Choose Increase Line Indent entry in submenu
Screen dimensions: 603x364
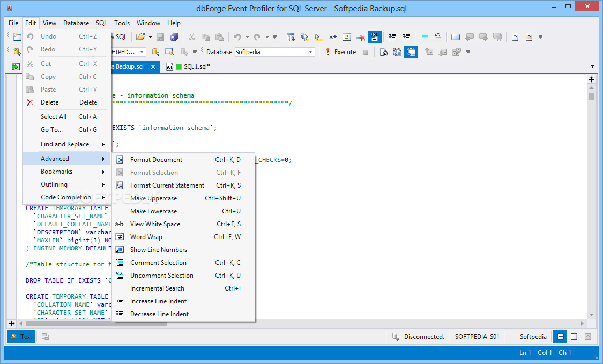tap(184, 301)
